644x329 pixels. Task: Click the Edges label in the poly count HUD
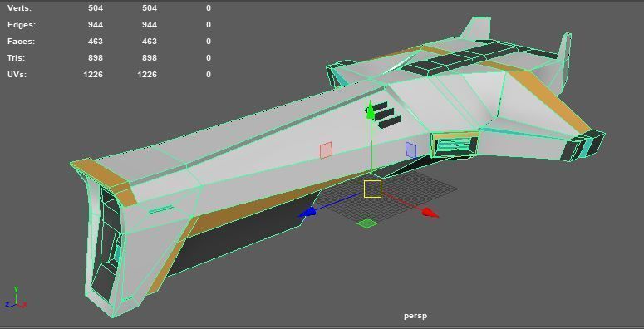pos(22,25)
